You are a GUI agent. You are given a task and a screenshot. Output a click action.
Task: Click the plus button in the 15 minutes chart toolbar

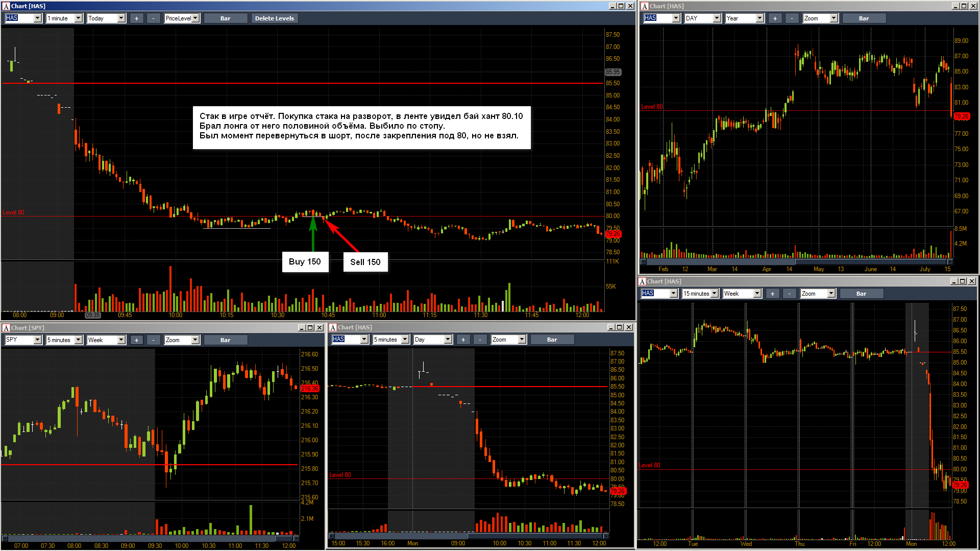pyautogui.click(x=772, y=294)
